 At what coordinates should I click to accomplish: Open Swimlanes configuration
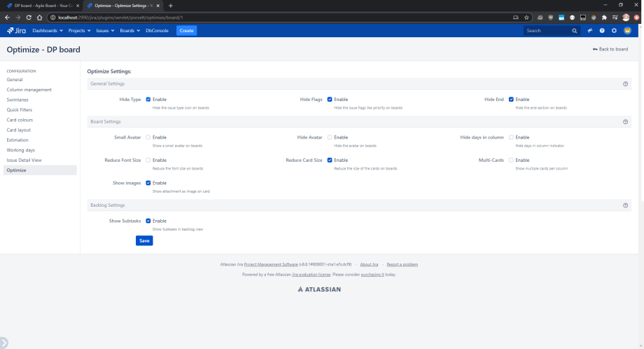[17, 100]
